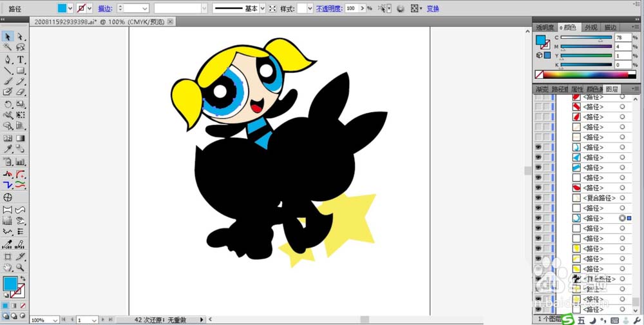The height and width of the screenshot is (325, 644).
Task: Open status bar options arrow after 无重做
Action: point(202,320)
